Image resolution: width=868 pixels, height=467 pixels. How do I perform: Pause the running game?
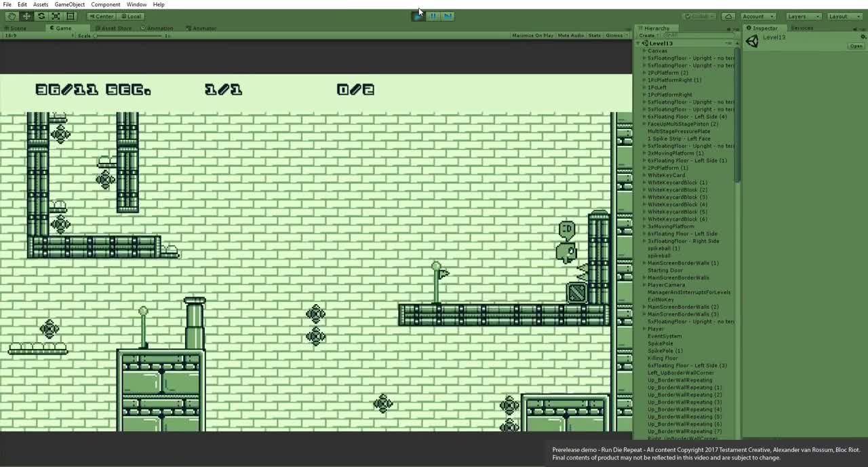(x=433, y=16)
